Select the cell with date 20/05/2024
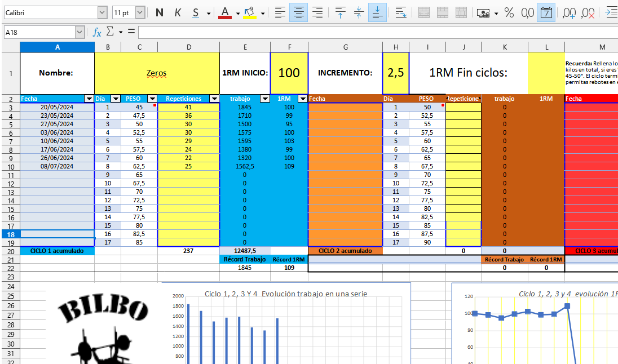618x364 pixels. [x=57, y=107]
